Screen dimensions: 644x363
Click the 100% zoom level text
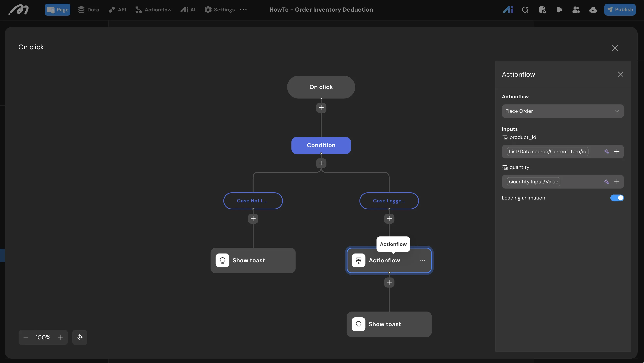43,337
